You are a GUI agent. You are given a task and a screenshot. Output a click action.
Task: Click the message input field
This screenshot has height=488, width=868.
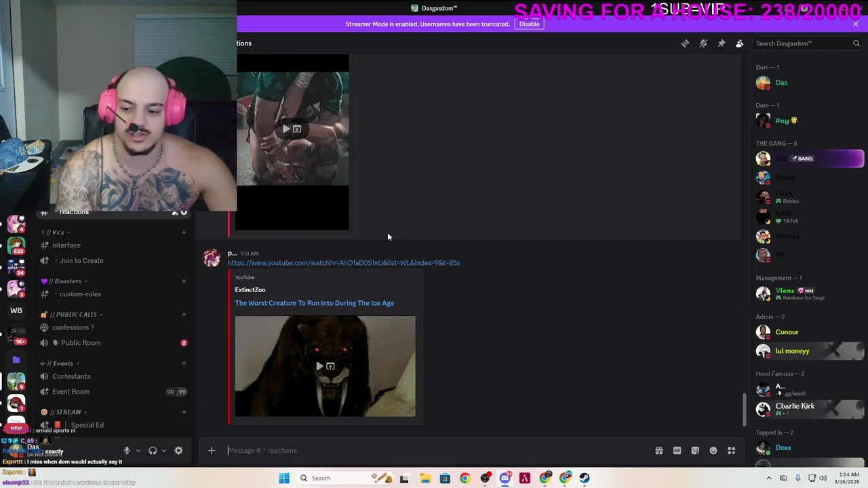[x=434, y=450]
